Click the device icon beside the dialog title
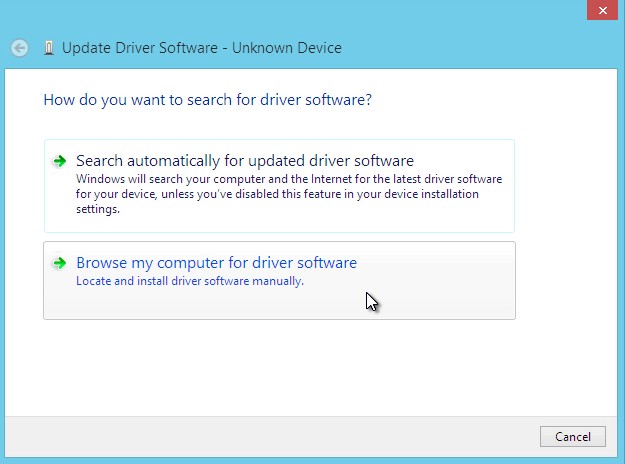The height and width of the screenshot is (464, 625). (49, 48)
